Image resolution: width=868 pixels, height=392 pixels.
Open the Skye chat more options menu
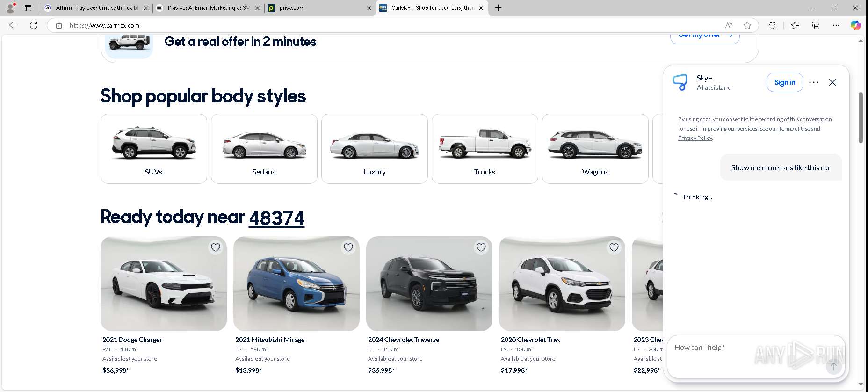tap(814, 82)
